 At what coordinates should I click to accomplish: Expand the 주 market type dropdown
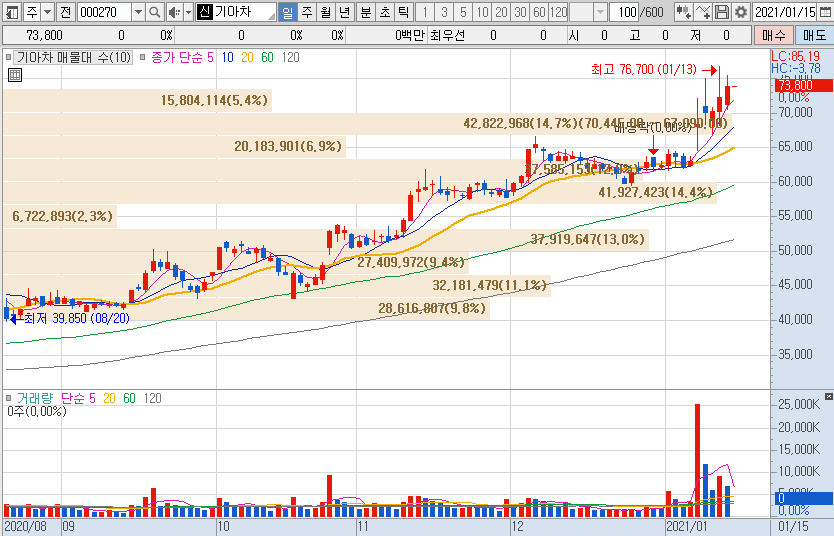coord(48,12)
